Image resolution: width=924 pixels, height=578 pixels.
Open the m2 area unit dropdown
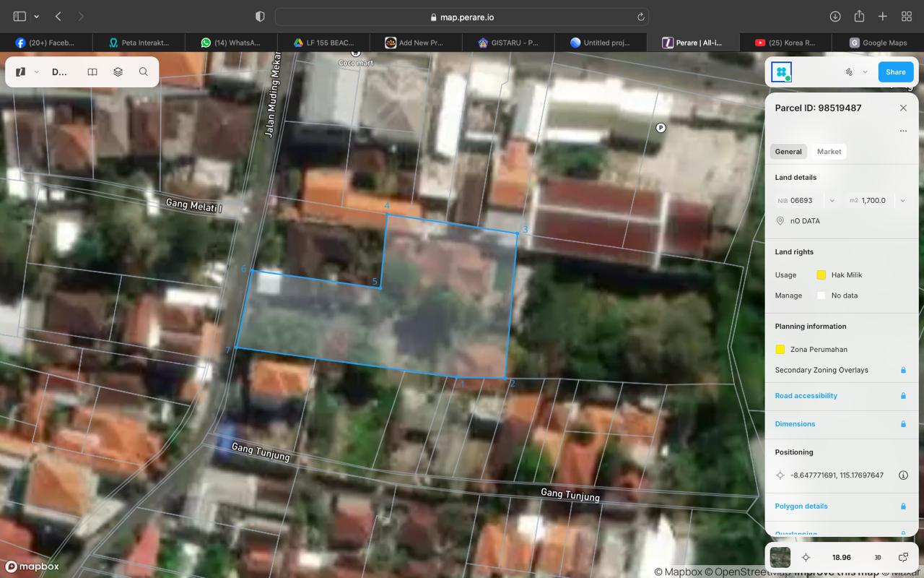tap(902, 201)
